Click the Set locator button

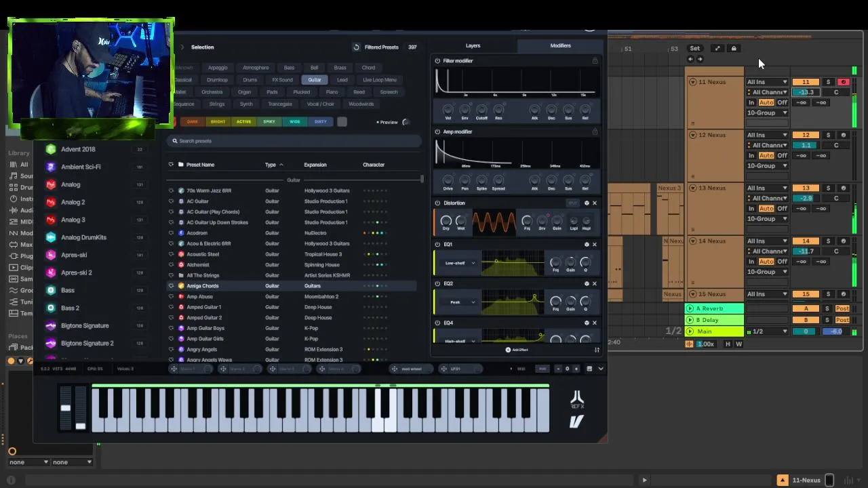point(695,48)
